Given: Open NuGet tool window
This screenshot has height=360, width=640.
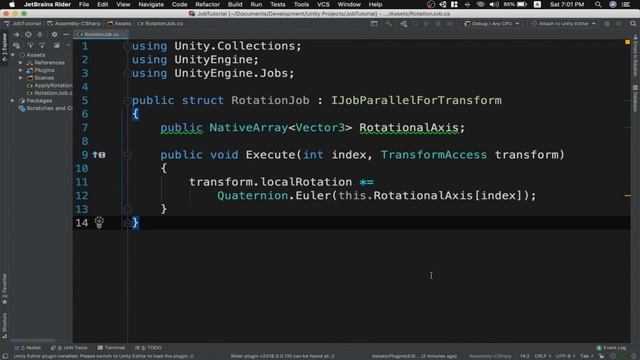Looking at the screenshot, I should point(28,348).
